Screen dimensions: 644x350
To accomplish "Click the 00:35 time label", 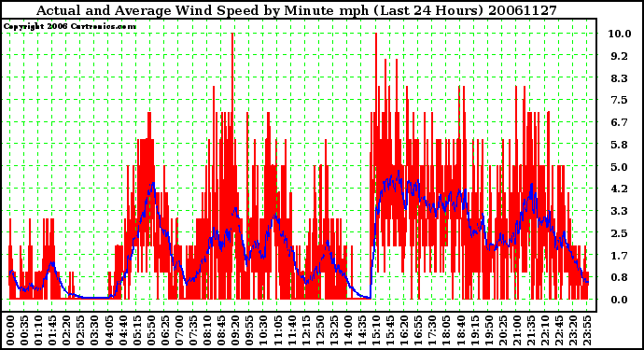I will [x=24, y=330].
